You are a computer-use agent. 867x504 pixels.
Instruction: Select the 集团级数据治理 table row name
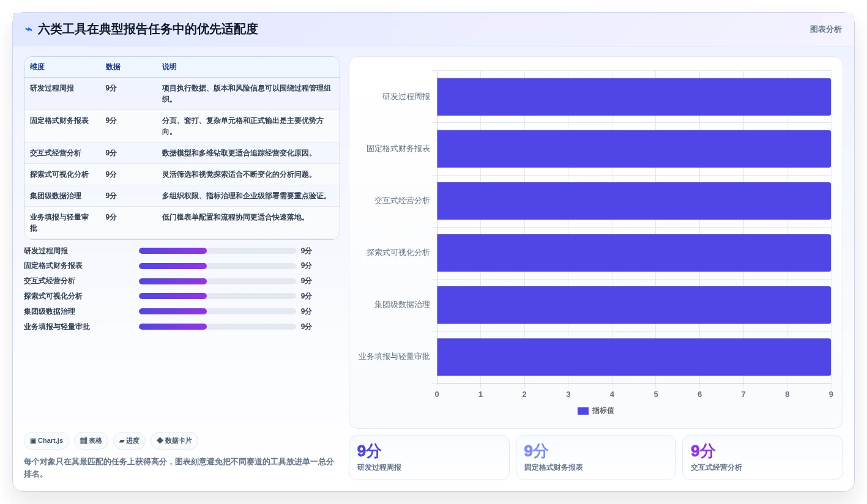coord(56,196)
